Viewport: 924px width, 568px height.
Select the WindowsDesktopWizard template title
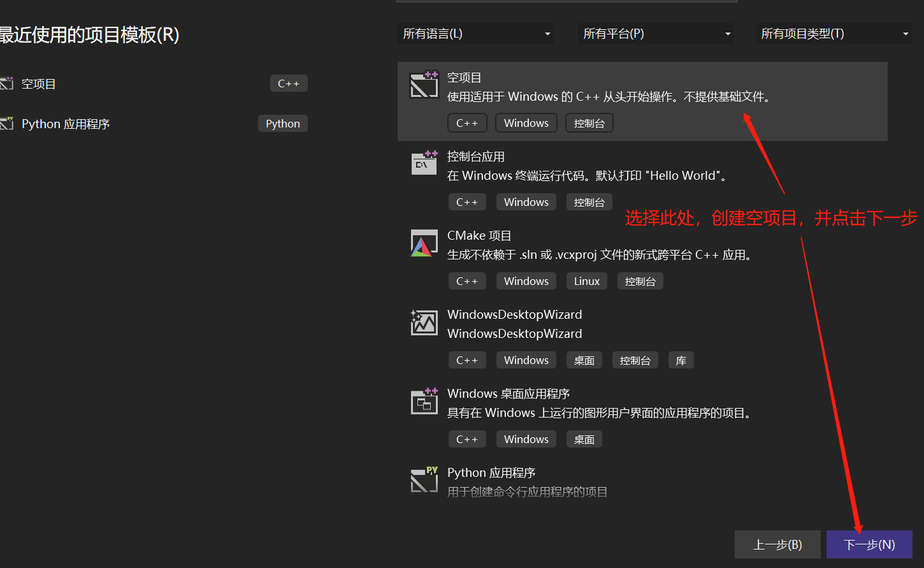tap(514, 314)
